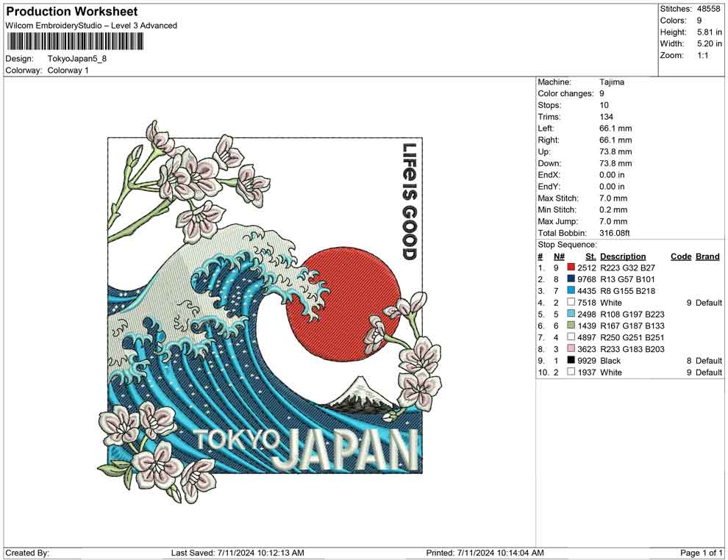The image size is (728, 560).
Task: Click the 'Created By:' footer label
Action: tap(27, 553)
